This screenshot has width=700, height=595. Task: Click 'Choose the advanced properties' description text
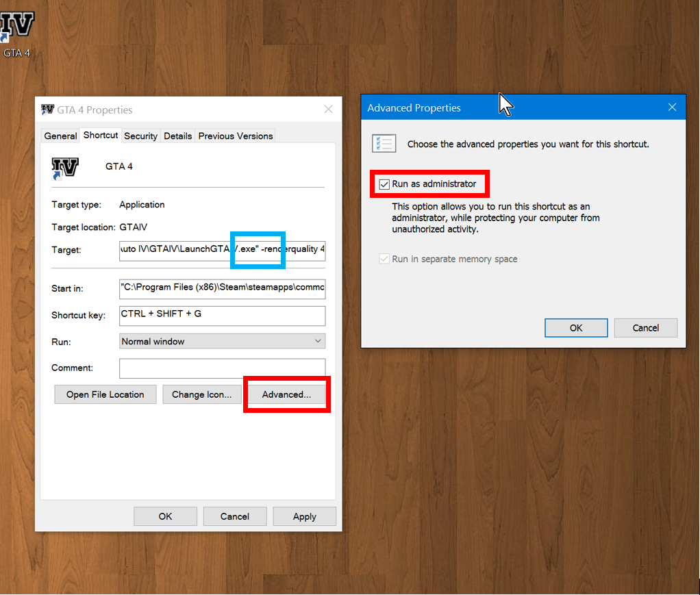point(528,144)
